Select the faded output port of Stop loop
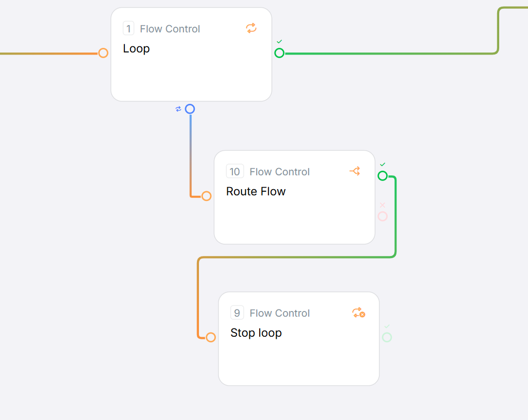 (387, 337)
